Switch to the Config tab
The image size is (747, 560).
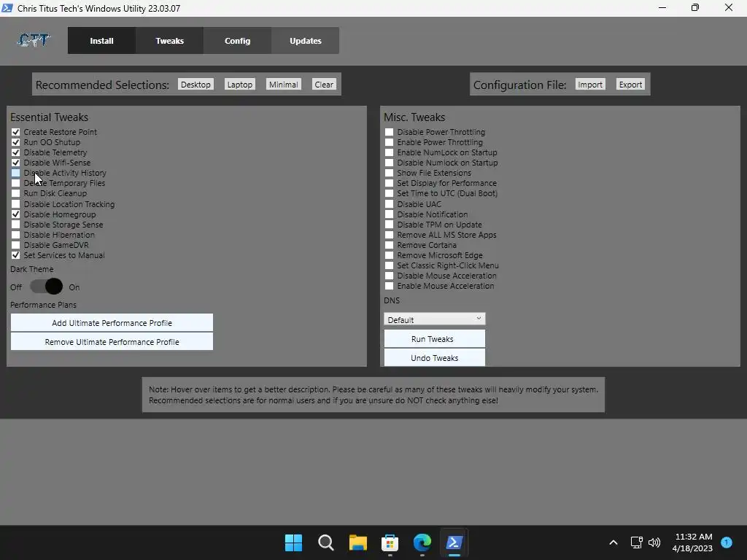click(237, 41)
